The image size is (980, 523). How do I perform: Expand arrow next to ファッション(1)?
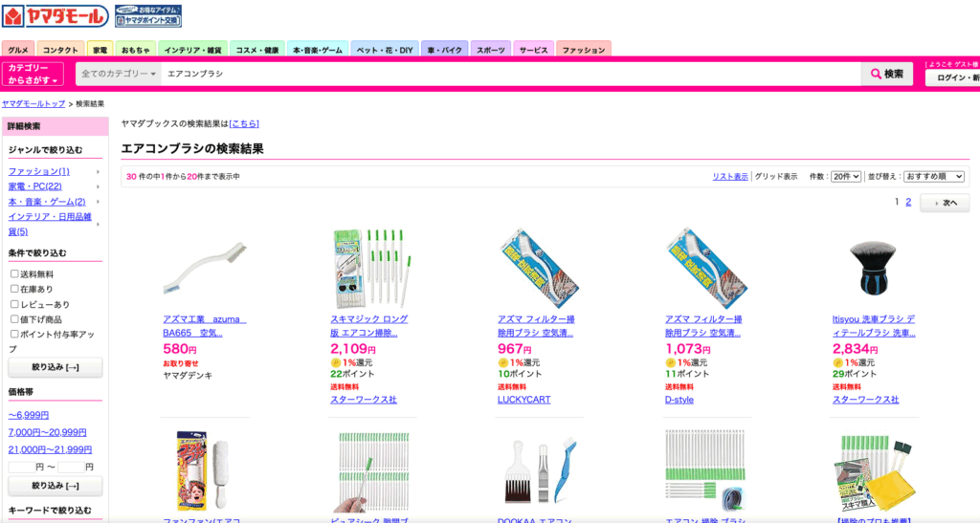pos(99,172)
